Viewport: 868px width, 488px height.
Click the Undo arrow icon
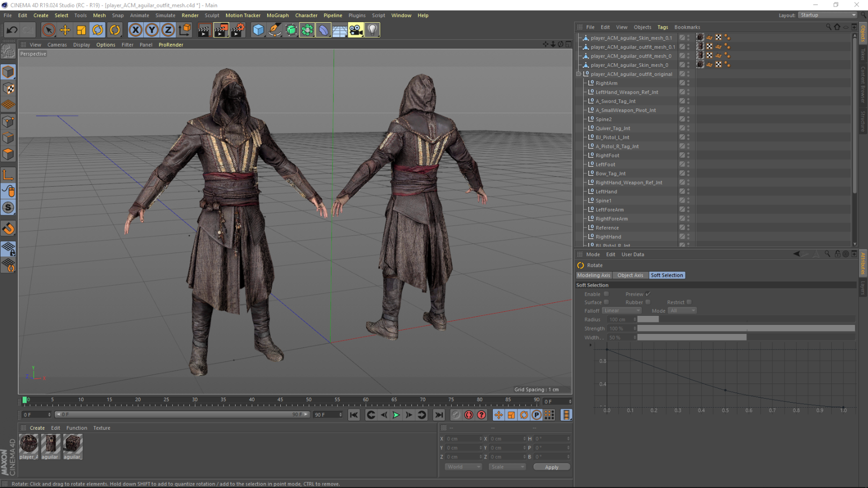[x=12, y=30]
